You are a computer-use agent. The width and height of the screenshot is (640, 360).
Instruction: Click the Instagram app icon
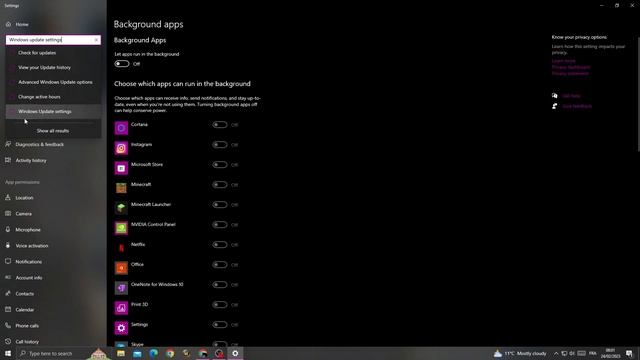click(121, 148)
